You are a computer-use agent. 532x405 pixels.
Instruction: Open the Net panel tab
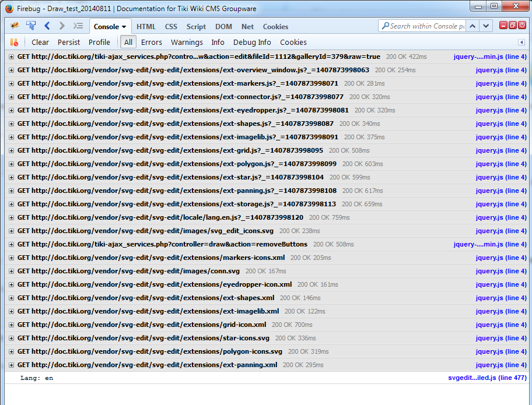[247, 26]
